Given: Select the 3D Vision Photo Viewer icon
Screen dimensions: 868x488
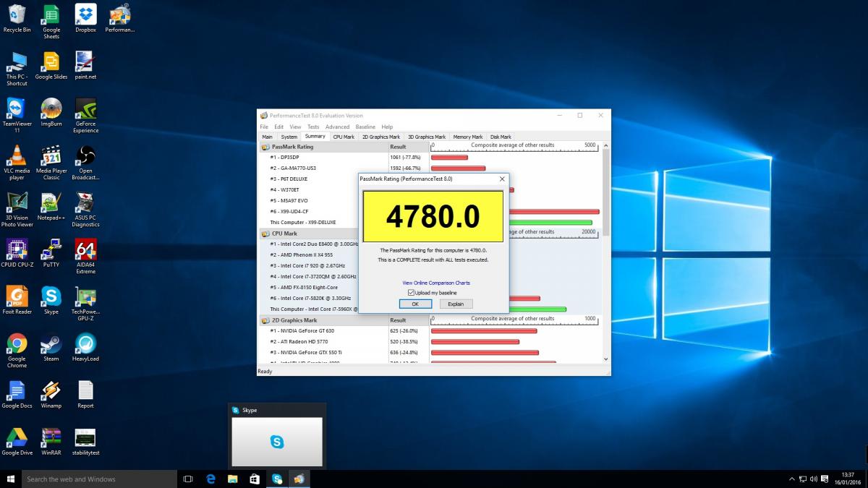Looking at the screenshot, I should tap(17, 210).
